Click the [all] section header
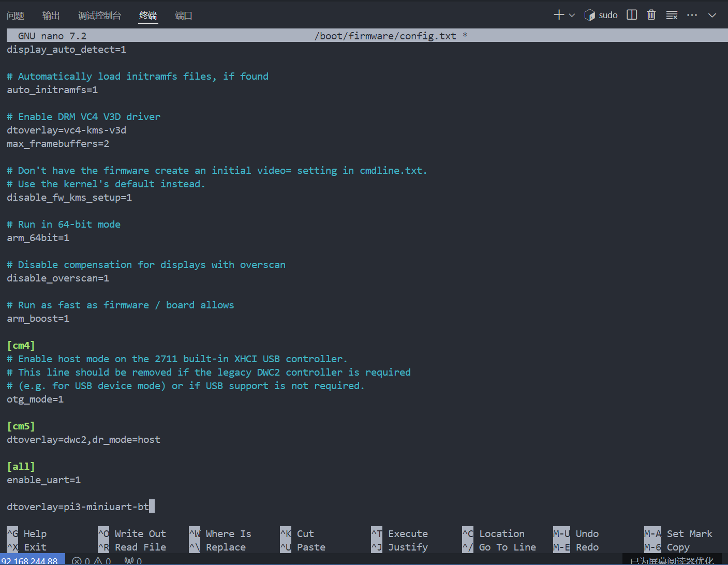Viewport: 728px width, 565px height. (x=21, y=466)
